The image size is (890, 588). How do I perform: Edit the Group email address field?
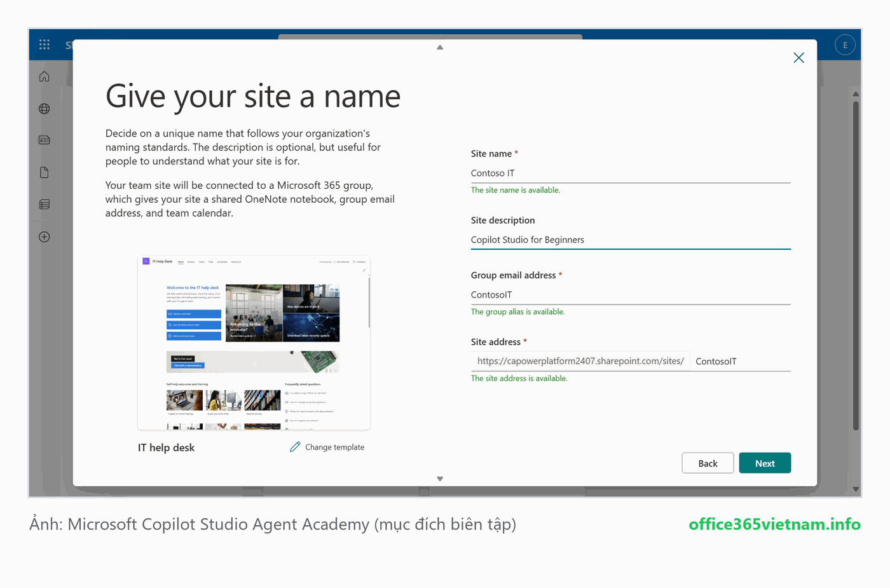[x=631, y=294]
